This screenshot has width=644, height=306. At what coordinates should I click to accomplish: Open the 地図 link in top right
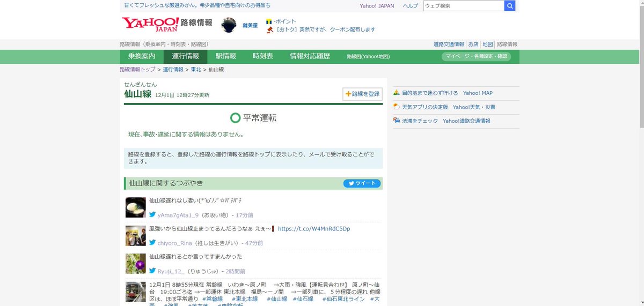tap(487, 44)
